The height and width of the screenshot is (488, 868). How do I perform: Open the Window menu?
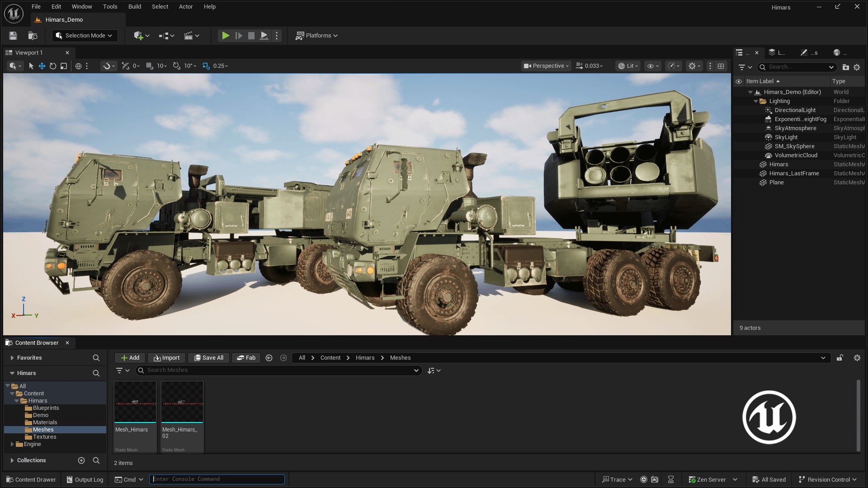pyautogui.click(x=82, y=7)
